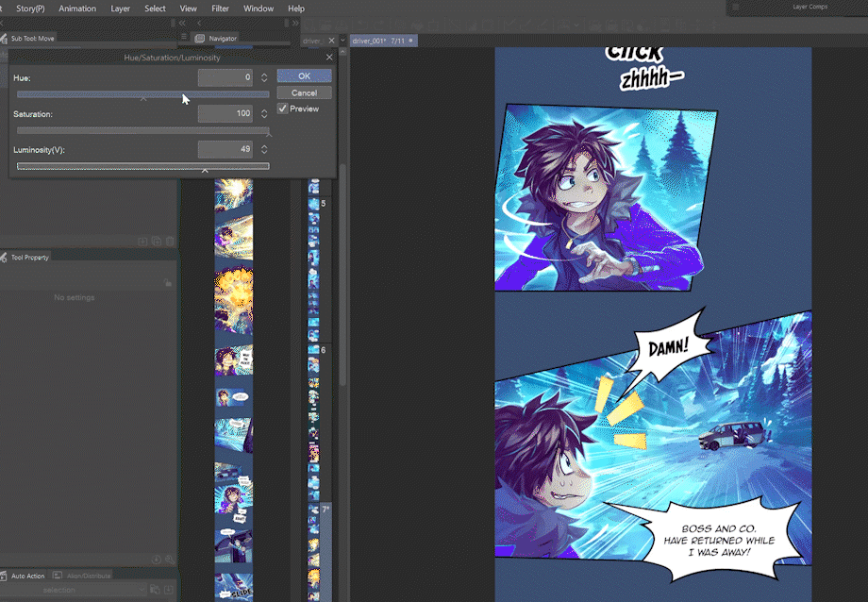Image resolution: width=868 pixels, height=602 pixels.
Task: Select the Auto Action tab
Action: 24,576
